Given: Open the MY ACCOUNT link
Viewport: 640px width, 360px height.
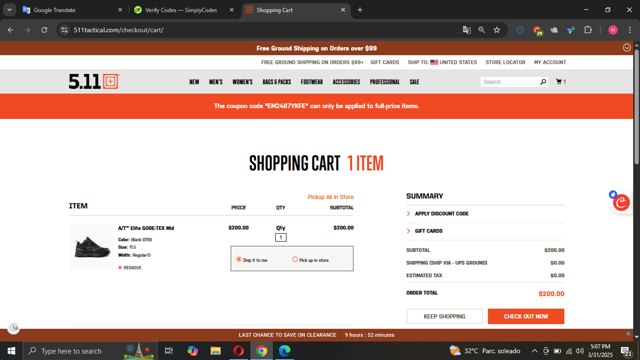Looking at the screenshot, I should [550, 62].
